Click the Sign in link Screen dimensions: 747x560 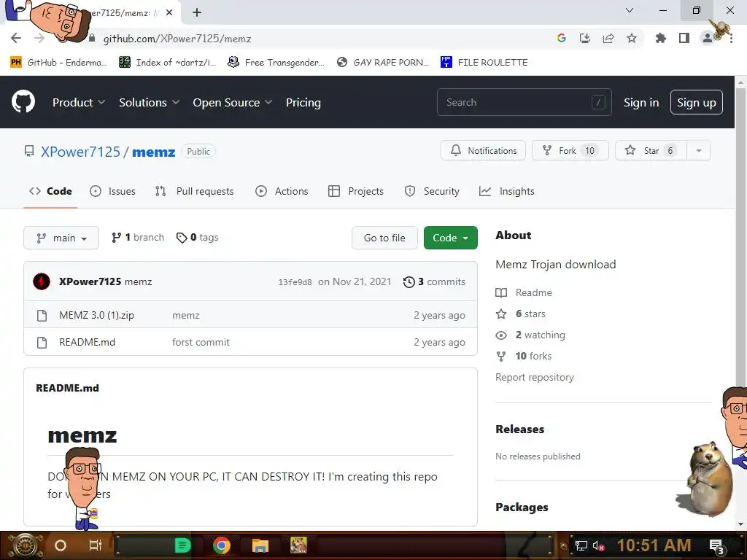(641, 102)
